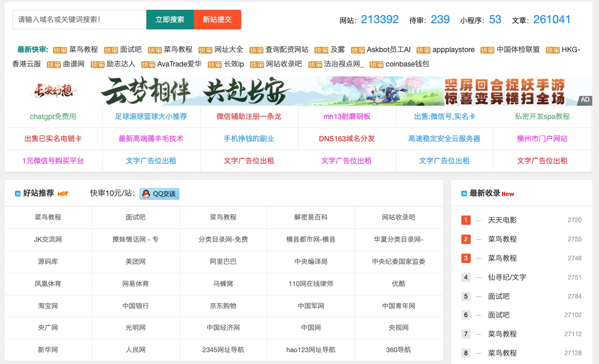The width and height of the screenshot is (599, 364).
Task: Open the DNS163域名分发 ad link
Action: coord(347,139)
